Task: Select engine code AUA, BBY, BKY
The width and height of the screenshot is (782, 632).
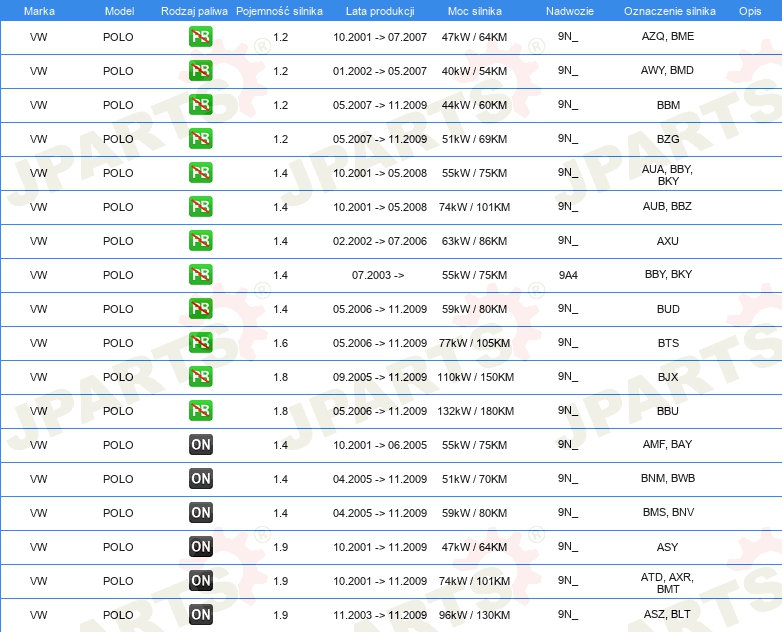Action: point(667,175)
